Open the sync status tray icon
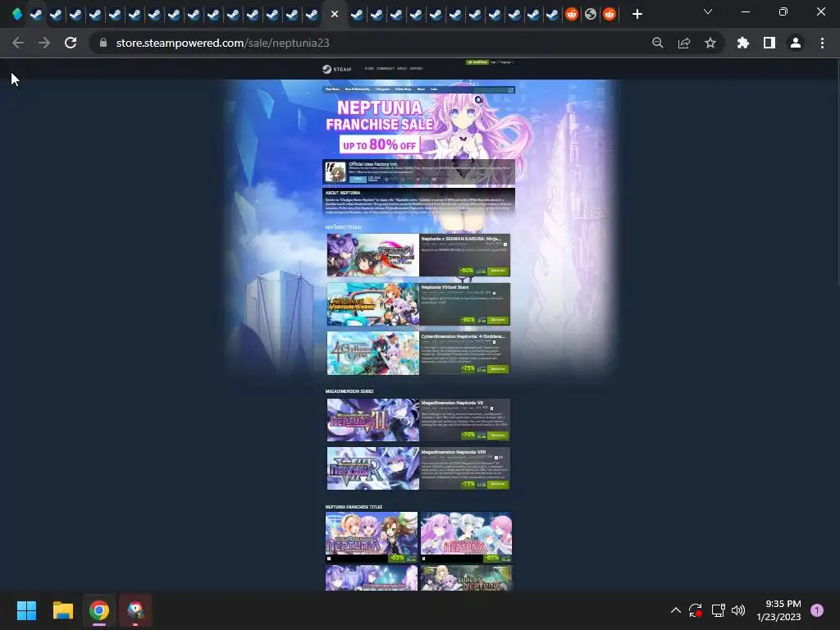The height and width of the screenshot is (630, 840). coord(696,610)
